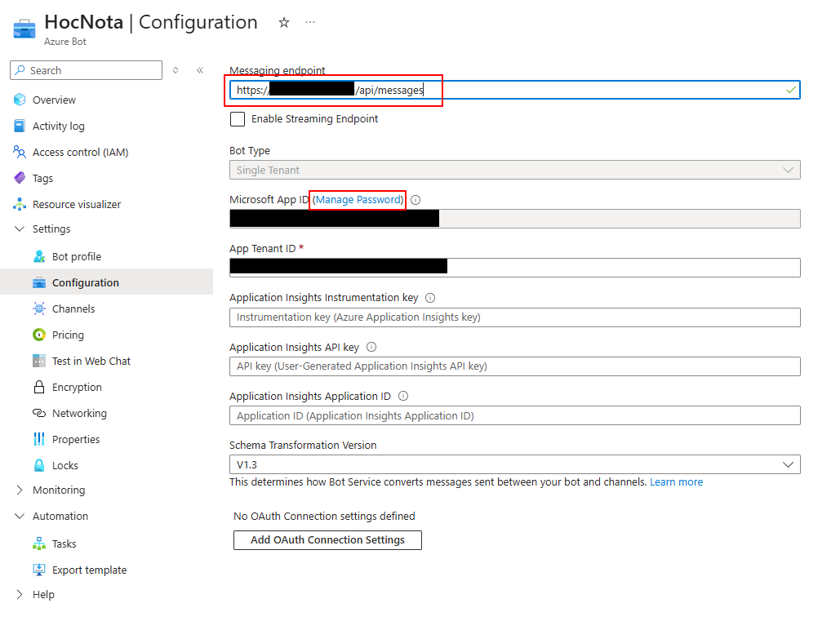The height and width of the screenshot is (630, 840).
Task: Open the Networking page
Action: pos(78,413)
